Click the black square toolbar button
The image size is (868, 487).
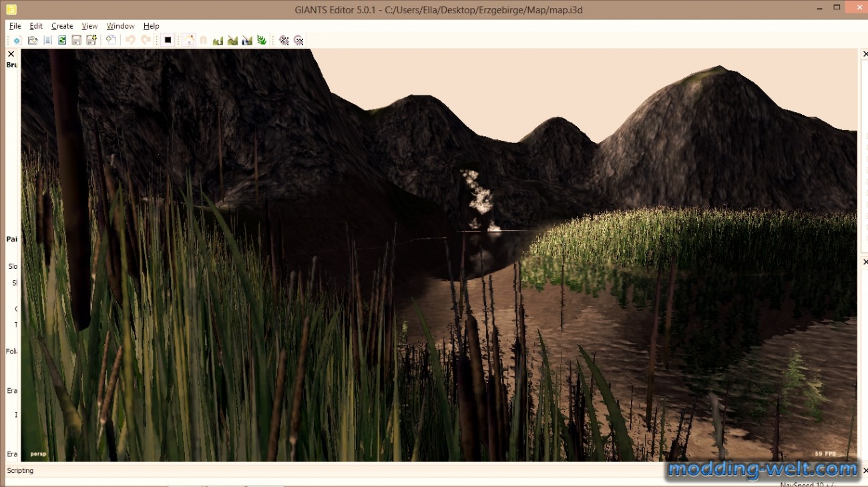point(168,40)
